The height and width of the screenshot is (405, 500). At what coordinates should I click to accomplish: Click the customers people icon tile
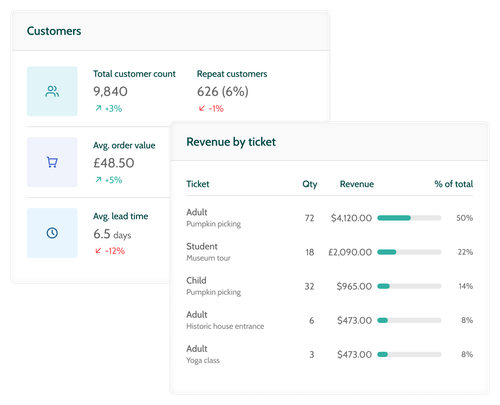tap(52, 91)
